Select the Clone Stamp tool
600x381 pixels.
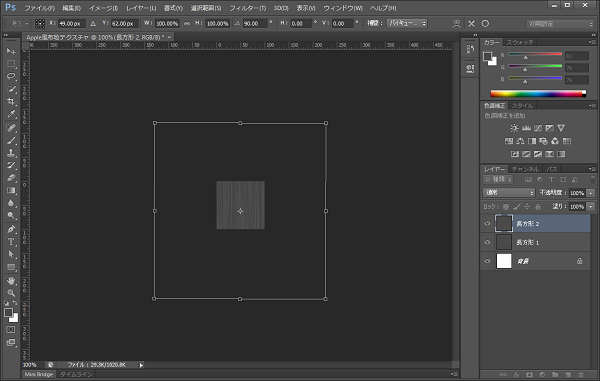[11, 153]
